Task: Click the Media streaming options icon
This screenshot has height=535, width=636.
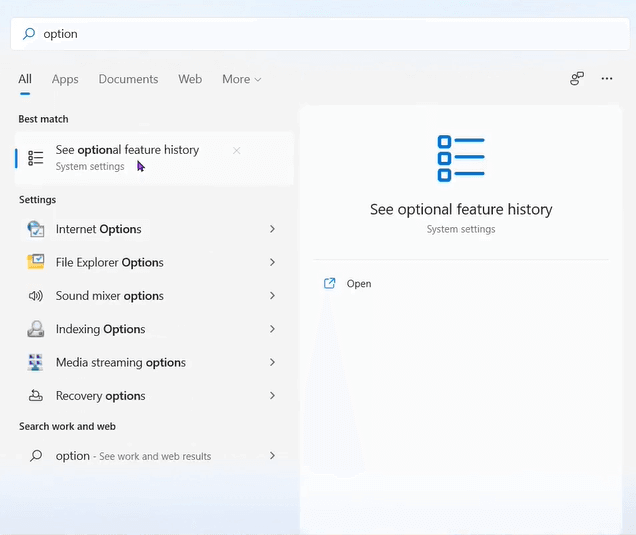Action: coord(36,362)
